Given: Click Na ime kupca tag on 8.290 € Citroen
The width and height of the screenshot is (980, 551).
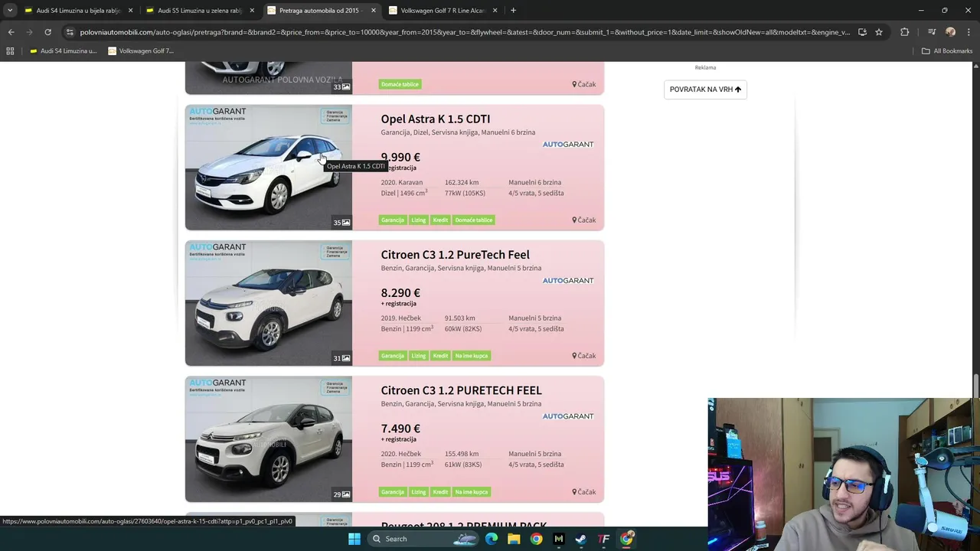Looking at the screenshot, I should 472,356.
